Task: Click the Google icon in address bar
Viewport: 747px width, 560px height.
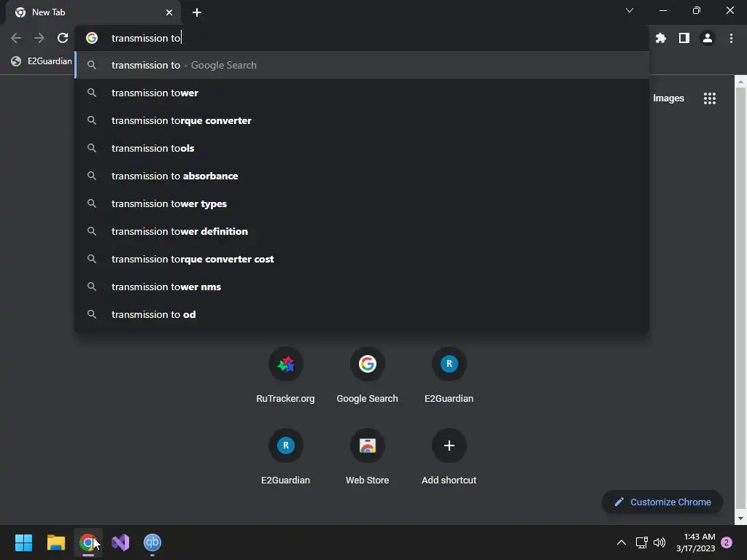Action: click(92, 38)
